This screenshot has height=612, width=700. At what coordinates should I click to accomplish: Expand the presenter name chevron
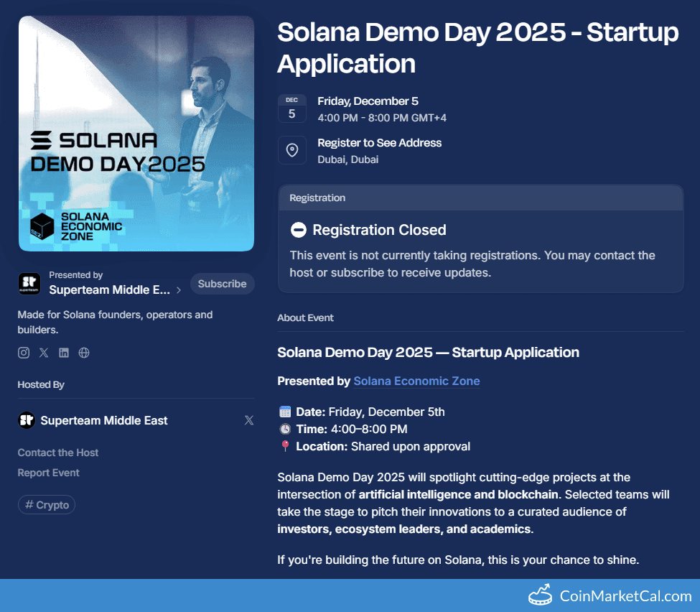178,290
